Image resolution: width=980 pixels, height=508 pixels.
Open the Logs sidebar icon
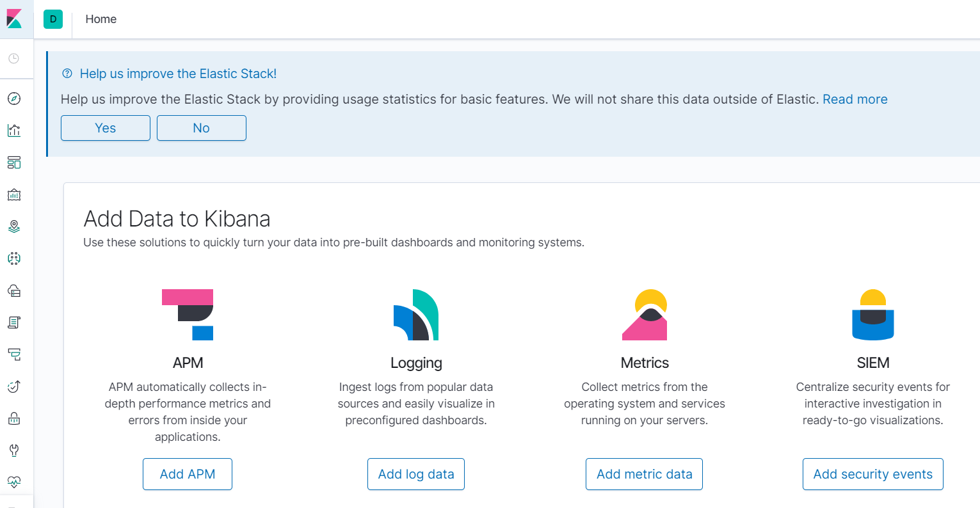coord(14,322)
